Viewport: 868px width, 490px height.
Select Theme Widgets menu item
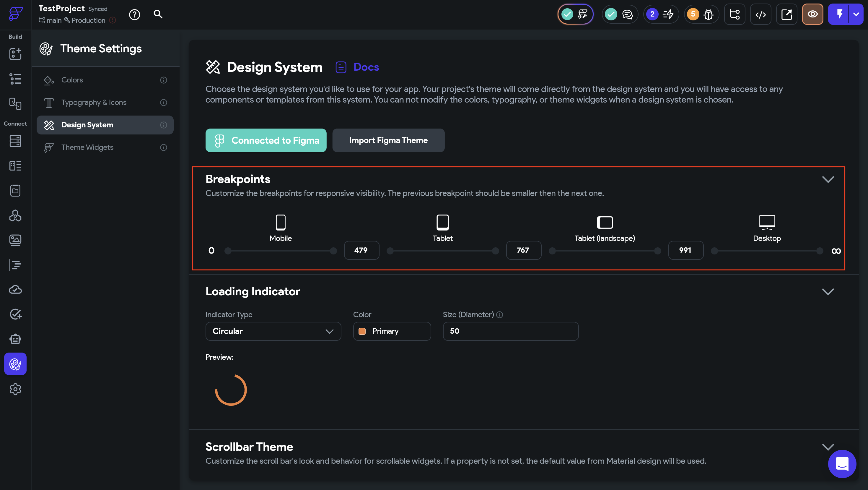coord(87,147)
